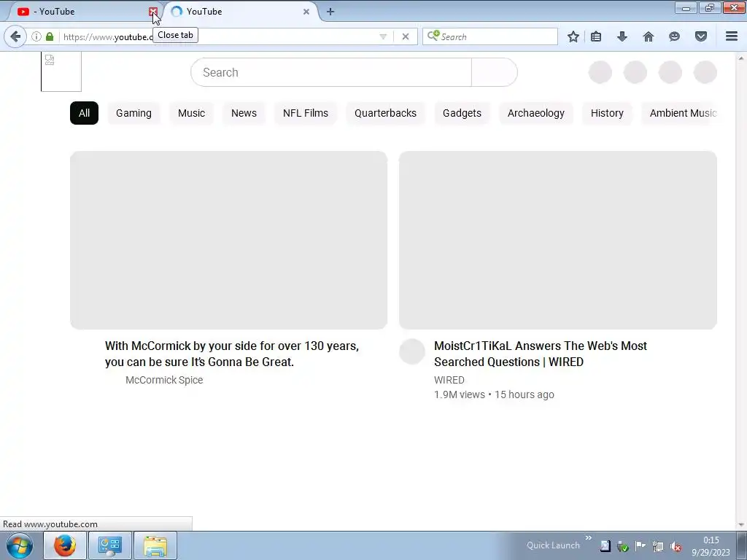747x560 pixels.
Task: Open MoistCr1TiKaL Answers video title link
Action: click(541, 354)
